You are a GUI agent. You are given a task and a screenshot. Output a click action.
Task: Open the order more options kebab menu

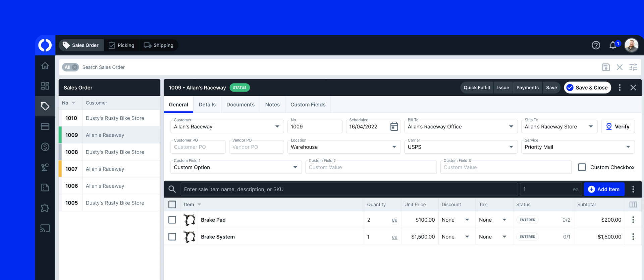point(620,88)
